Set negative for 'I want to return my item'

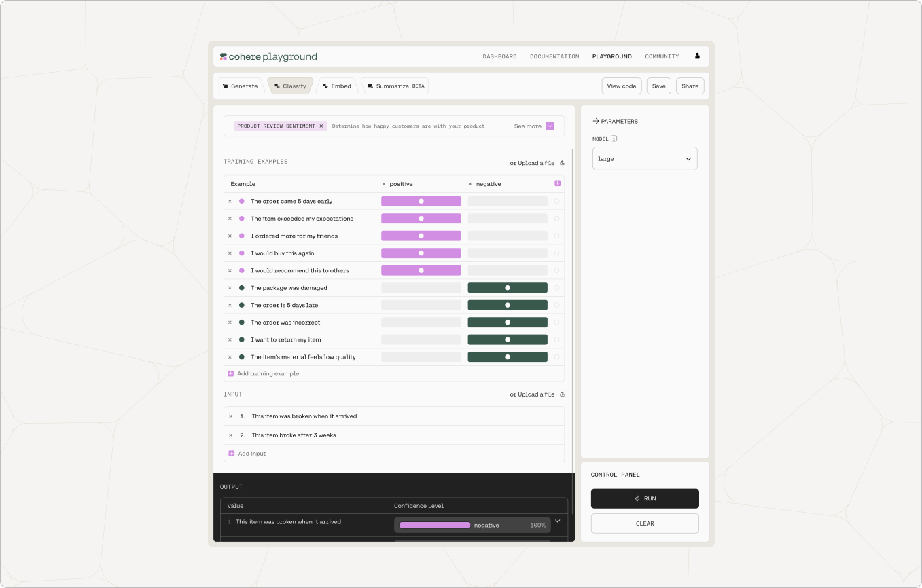point(508,339)
